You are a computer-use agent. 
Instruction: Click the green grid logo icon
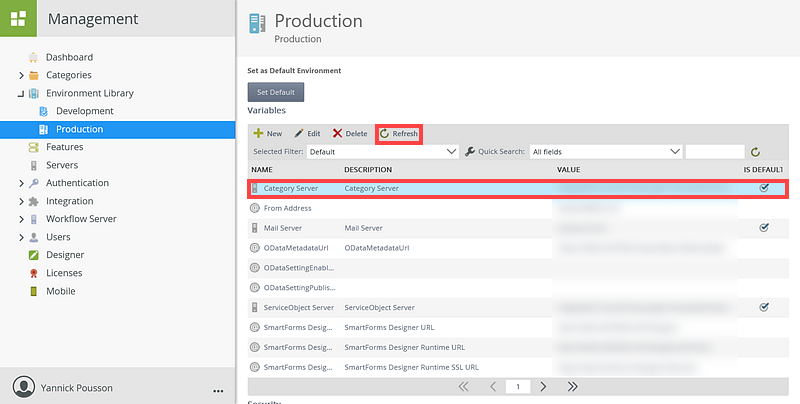pos(17,19)
